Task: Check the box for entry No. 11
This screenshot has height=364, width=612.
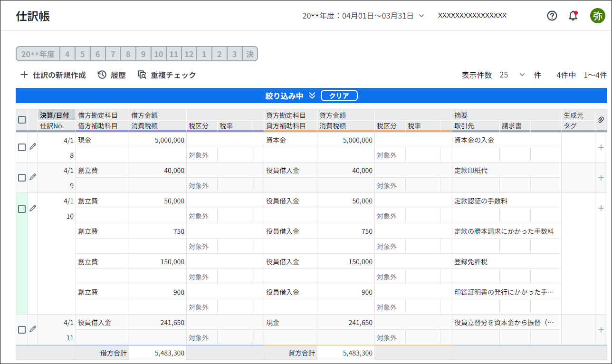Action: (x=22, y=330)
